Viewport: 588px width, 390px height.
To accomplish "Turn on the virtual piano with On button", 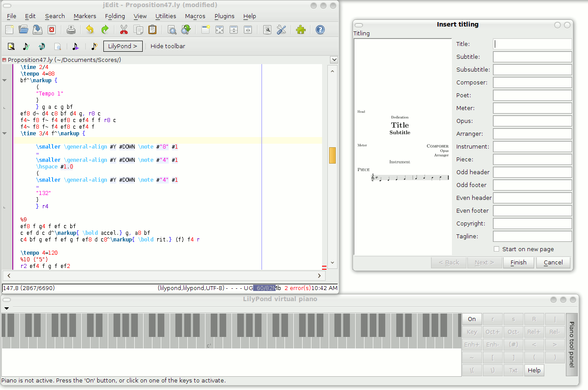I will pyautogui.click(x=472, y=319).
